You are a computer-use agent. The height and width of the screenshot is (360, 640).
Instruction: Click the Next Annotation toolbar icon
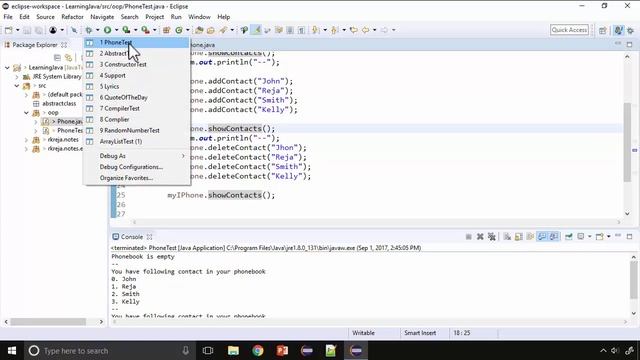click(x=316, y=30)
